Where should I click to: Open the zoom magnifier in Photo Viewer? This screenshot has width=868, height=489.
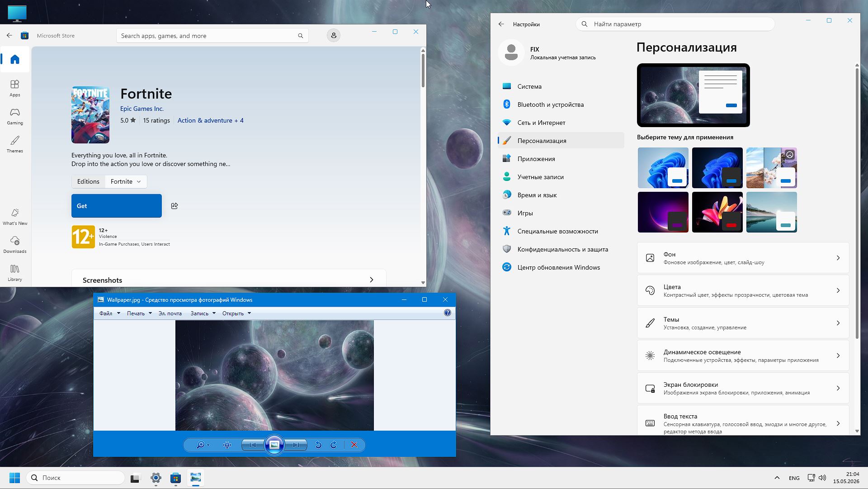(203, 445)
